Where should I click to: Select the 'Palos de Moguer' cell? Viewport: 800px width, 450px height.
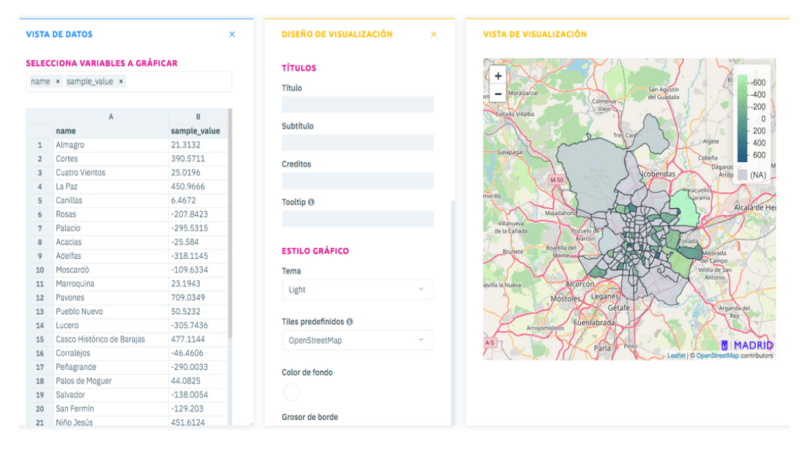coord(111,381)
